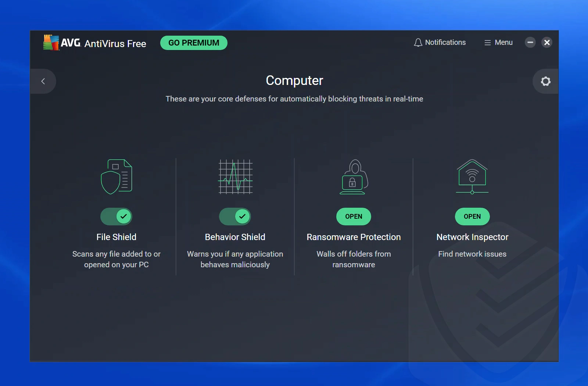Click the AntiVirus Free product name
Viewport: 588px width, 386px height.
pyautogui.click(x=115, y=44)
